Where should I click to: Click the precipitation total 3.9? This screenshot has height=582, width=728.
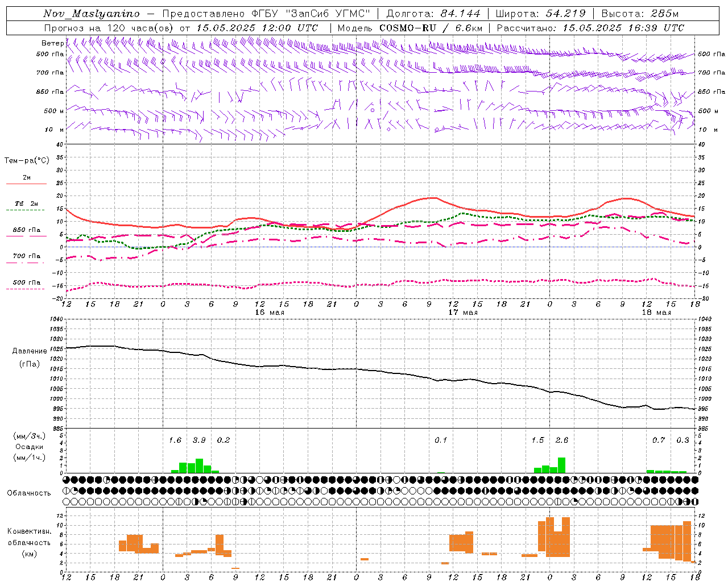coord(199,440)
